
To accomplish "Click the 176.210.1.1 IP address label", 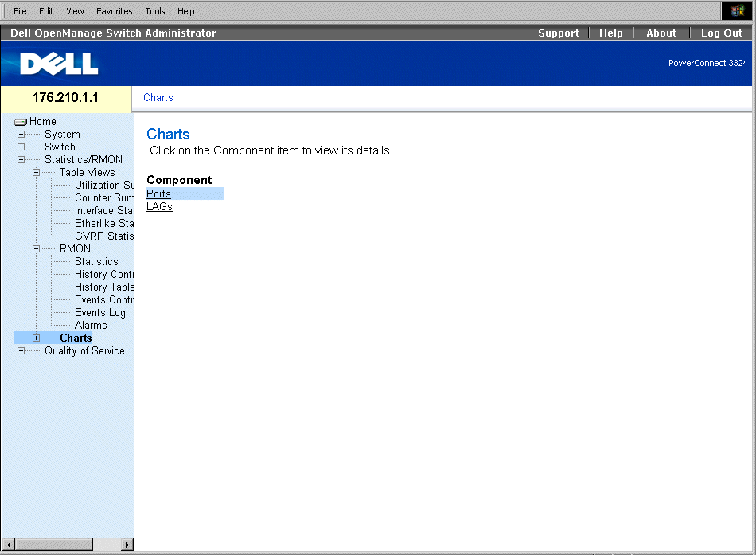I will pyautogui.click(x=65, y=97).
